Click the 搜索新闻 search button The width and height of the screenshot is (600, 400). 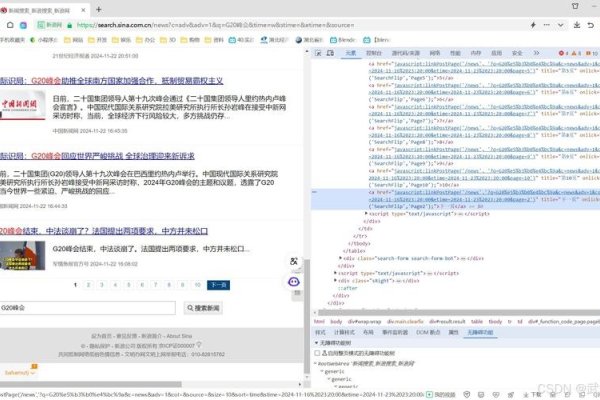pos(203,308)
